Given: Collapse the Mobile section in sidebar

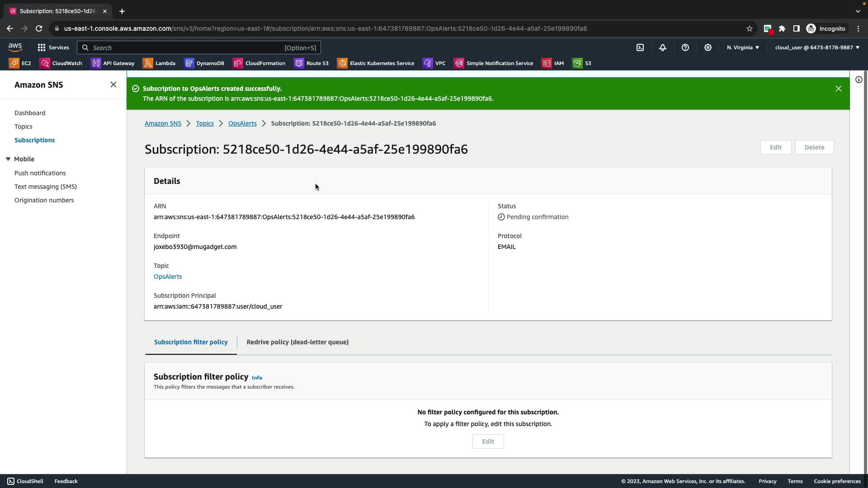Looking at the screenshot, I should pyautogui.click(x=8, y=159).
